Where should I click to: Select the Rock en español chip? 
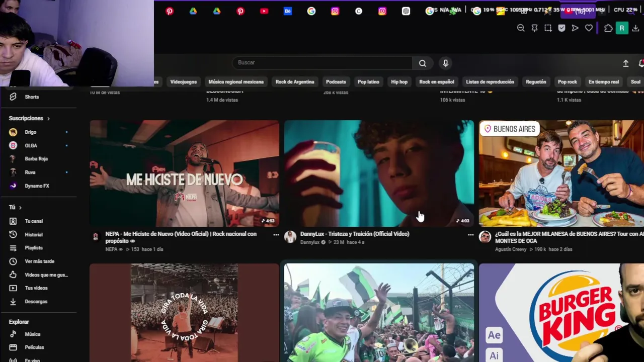tap(437, 82)
